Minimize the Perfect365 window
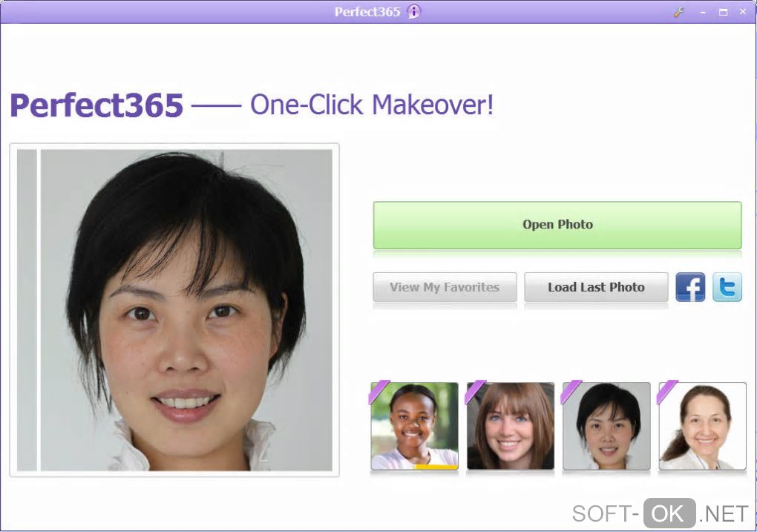This screenshot has width=757, height=532. 703,13
